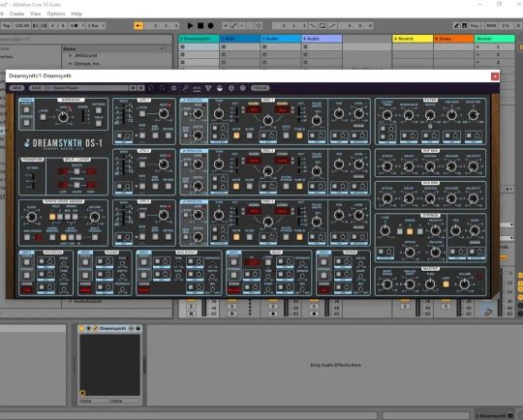Unfold Dreamsynth device parameters triangle
The width and height of the screenshot is (523, 420).
[x=88, y=328]
